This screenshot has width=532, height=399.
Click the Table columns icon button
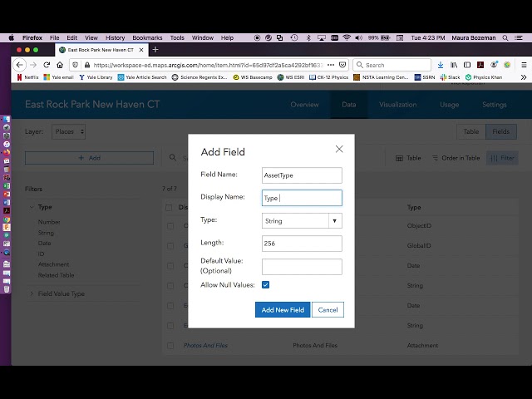408,158
